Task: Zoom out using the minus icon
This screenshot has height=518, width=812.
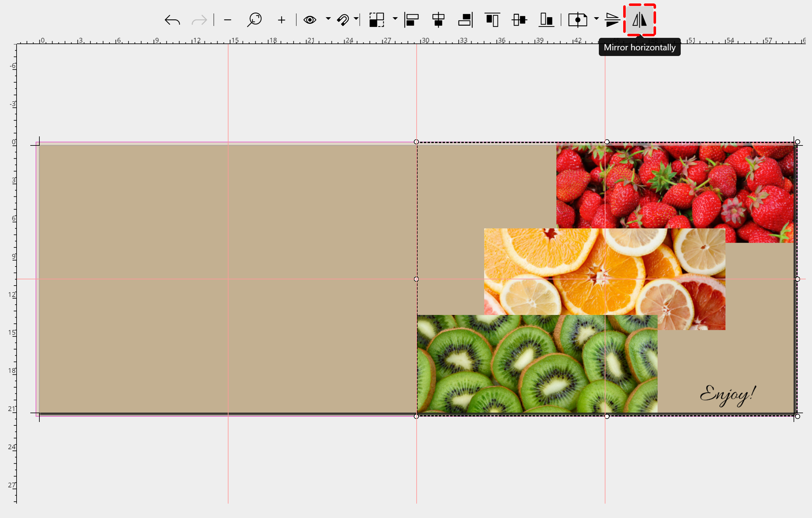Action: [x=228, y=20]
